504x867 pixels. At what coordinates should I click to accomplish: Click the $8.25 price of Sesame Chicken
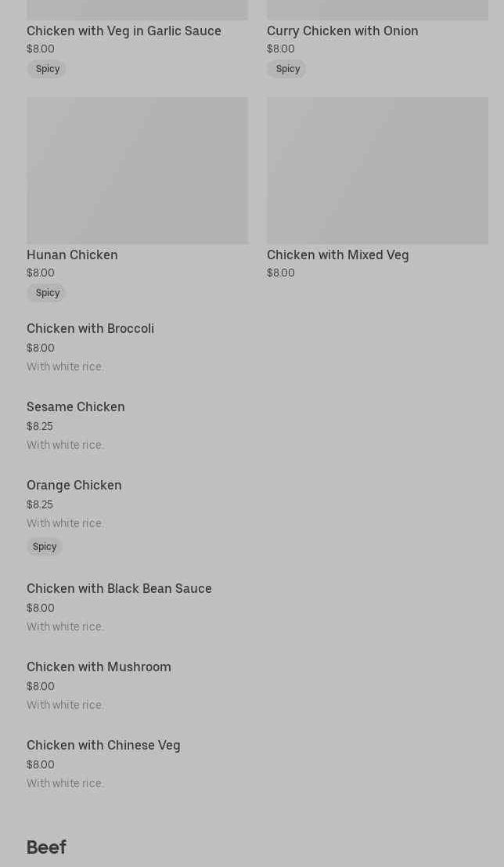pyautogui.click(x=40, y=426)
